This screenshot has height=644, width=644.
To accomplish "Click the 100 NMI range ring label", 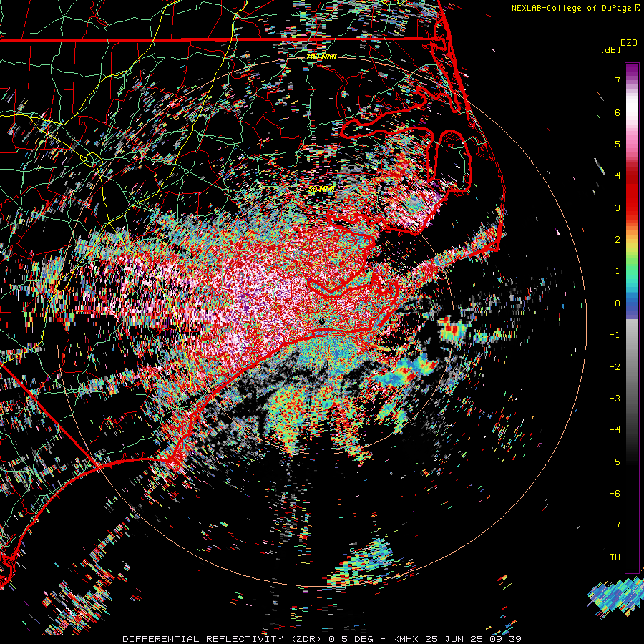I will (x=321, y=57).
